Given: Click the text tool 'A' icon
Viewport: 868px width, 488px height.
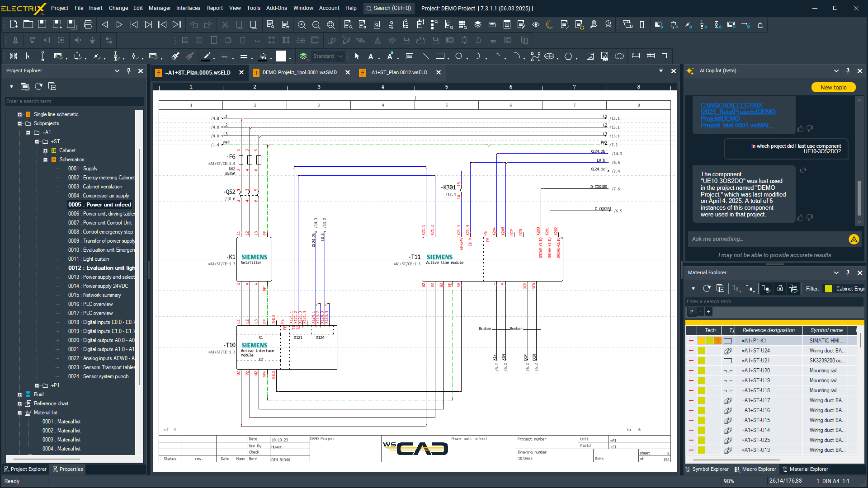Looking at the screenshot, I should click(x=371, y=56).
